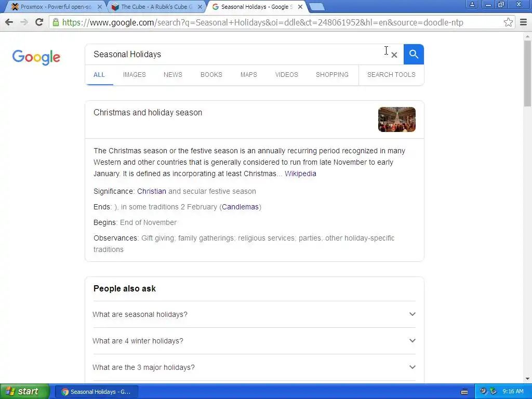Viewport: 532px width, 399px height.
Task: Click the first system tray icon
Action: click(x=484, y=392)
